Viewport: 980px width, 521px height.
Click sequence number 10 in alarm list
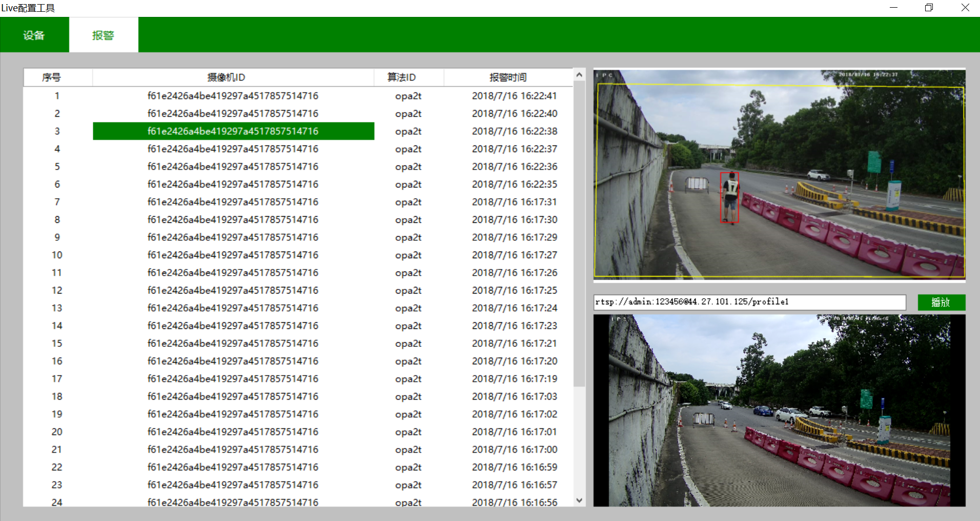pos(57,255)
